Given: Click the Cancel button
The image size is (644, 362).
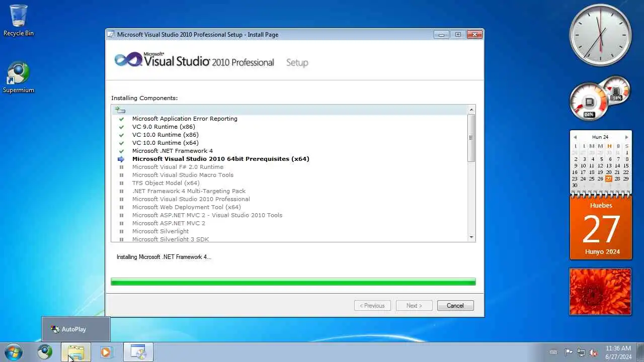Looking at the screenshot, I should [x=455, y=306].
